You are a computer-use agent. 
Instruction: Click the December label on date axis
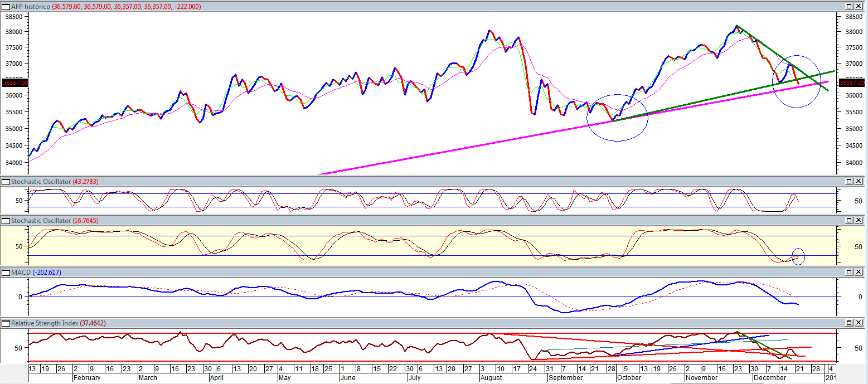coord(769,377)
